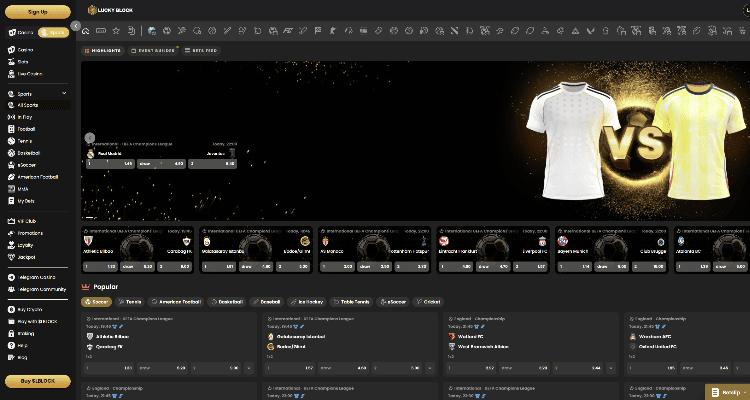Collapse the Sports section in sidebar

(64, 92)
